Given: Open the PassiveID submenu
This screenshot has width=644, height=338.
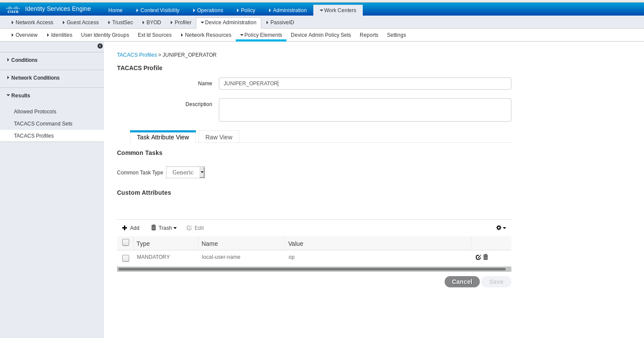Looking at the screenshot, I should tap(280, 23).
